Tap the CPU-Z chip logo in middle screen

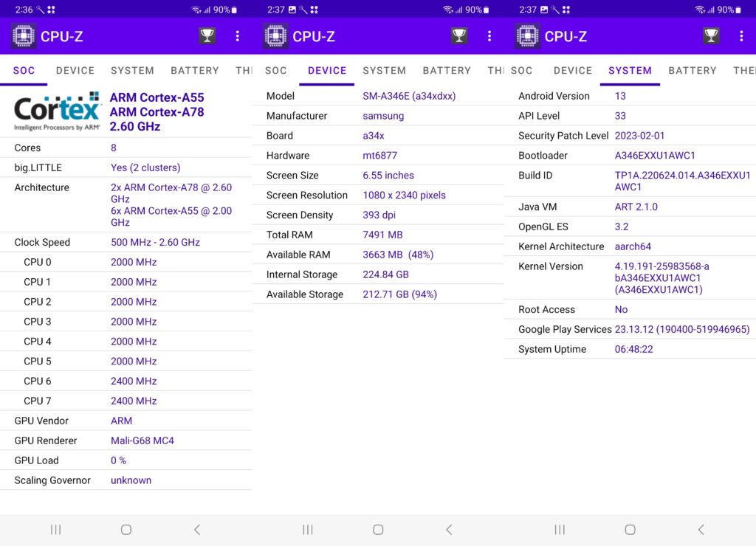275,36
